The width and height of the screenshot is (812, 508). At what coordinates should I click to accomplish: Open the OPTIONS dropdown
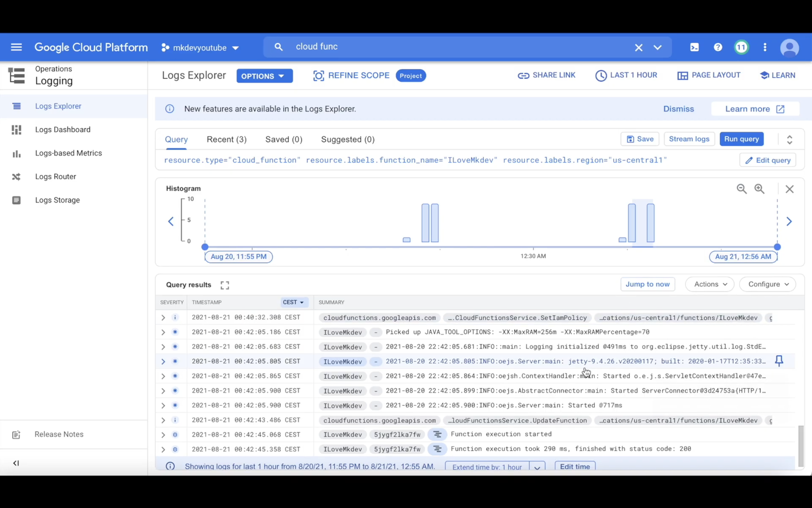pyautogui.click(x=265, y=76)
